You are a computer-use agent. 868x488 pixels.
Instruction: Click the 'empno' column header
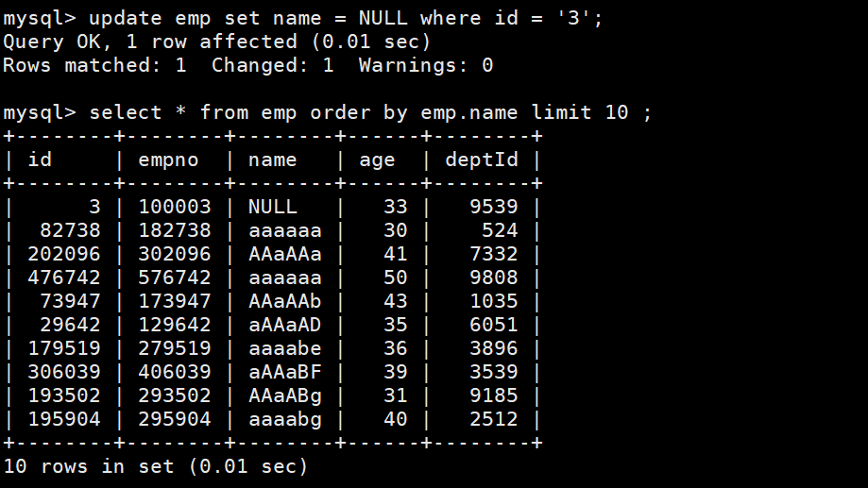pyautogui.click(x=168, y=160)
